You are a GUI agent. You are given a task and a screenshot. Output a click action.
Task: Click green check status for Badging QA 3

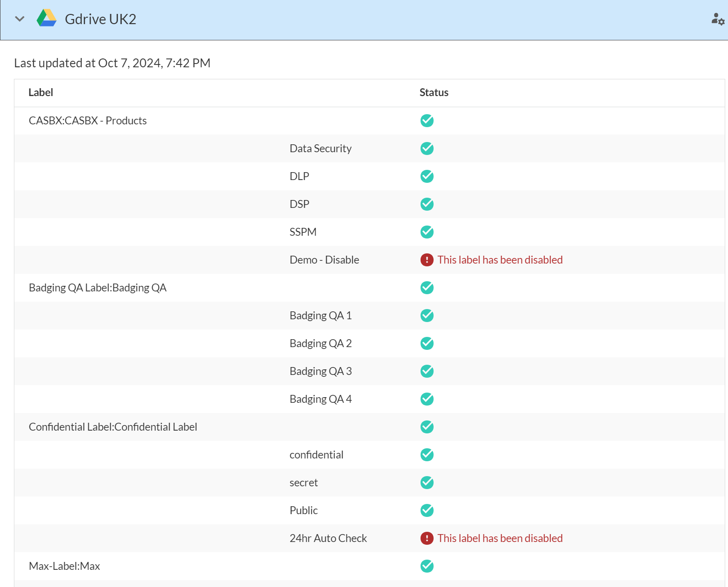coord(427,371)
